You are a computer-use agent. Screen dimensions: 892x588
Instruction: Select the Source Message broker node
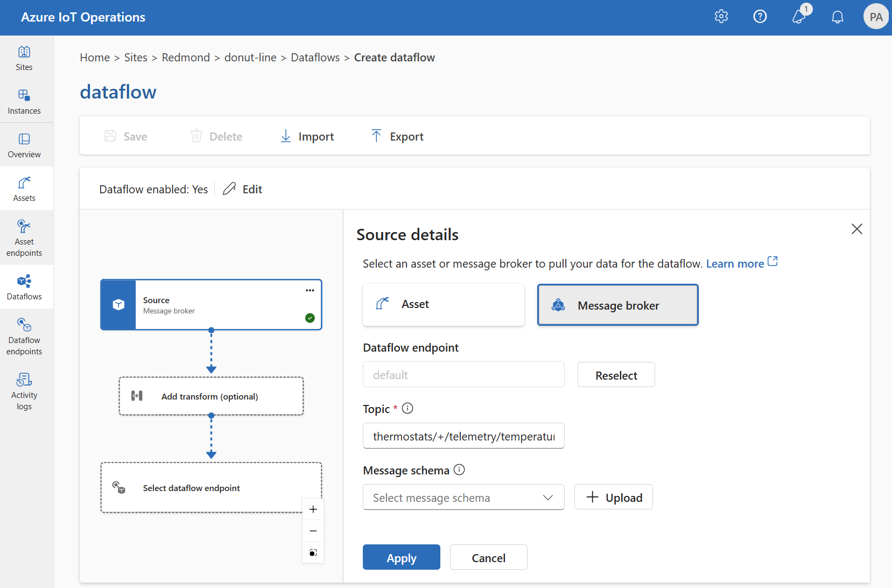click(211, 305)
